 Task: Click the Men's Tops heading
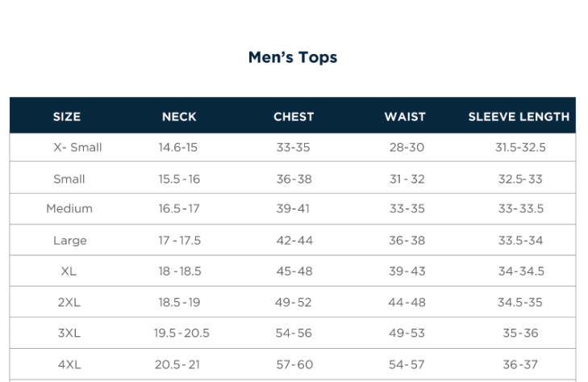(x=293, y=57)
